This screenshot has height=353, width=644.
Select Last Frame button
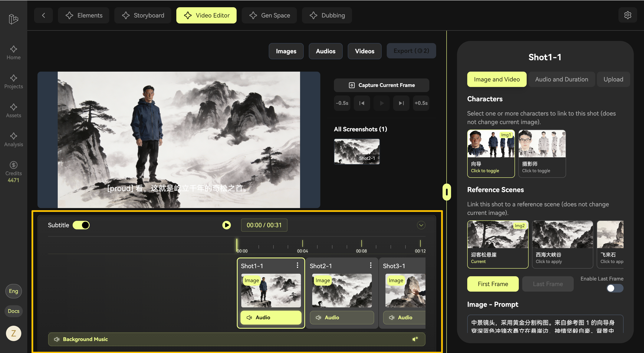coord(548,284)
